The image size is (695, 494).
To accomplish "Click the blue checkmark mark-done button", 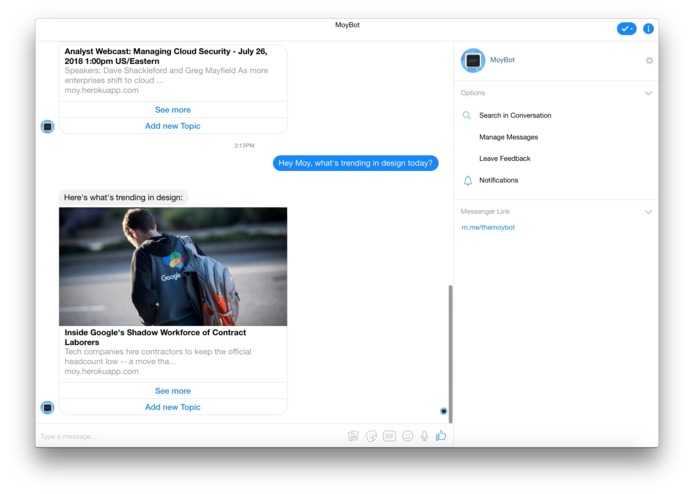I will (626, 29).
